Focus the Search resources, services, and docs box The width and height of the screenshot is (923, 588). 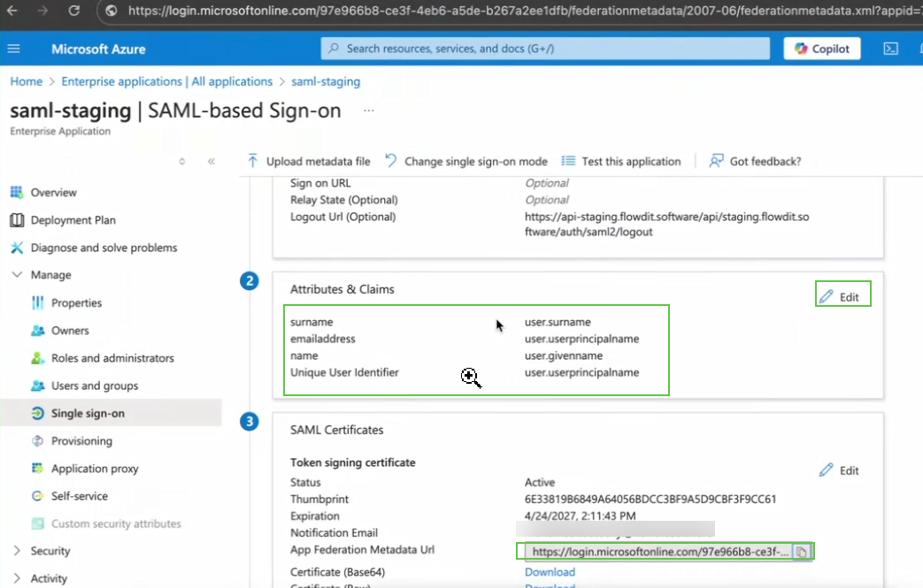[545, 49]
